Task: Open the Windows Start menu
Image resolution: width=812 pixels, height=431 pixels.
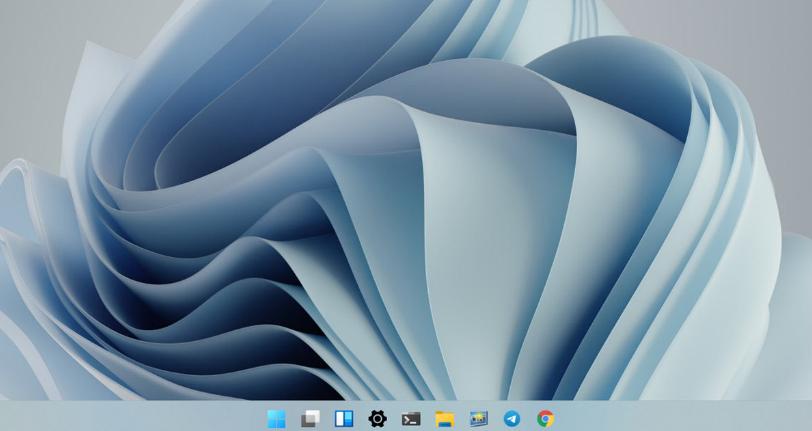Action: (x=277, y=419)
